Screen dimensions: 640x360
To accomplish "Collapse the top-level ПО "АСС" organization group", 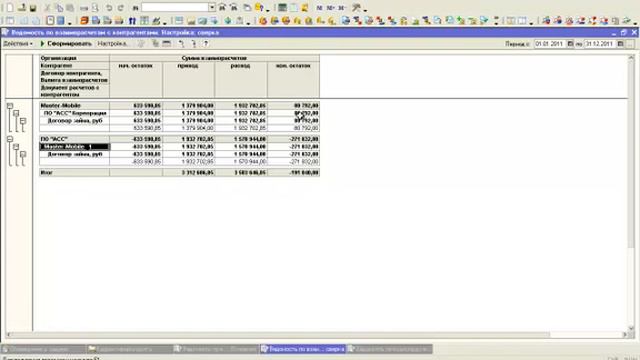I will coord(10,139).
